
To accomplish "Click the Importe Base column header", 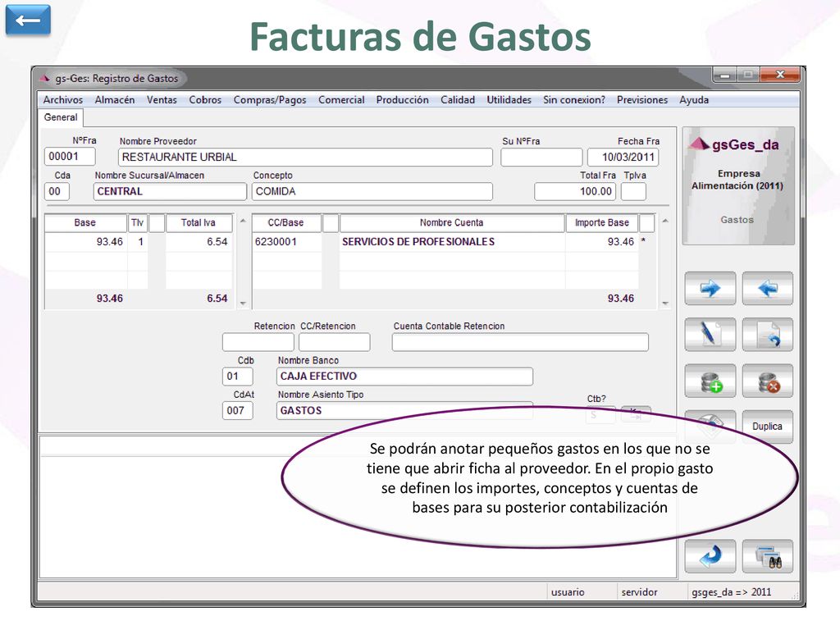I will [602, 223].
